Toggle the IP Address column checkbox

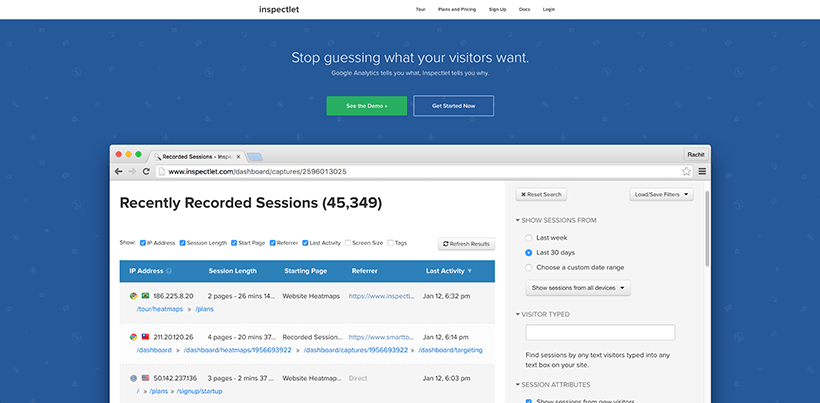[143, 243]
